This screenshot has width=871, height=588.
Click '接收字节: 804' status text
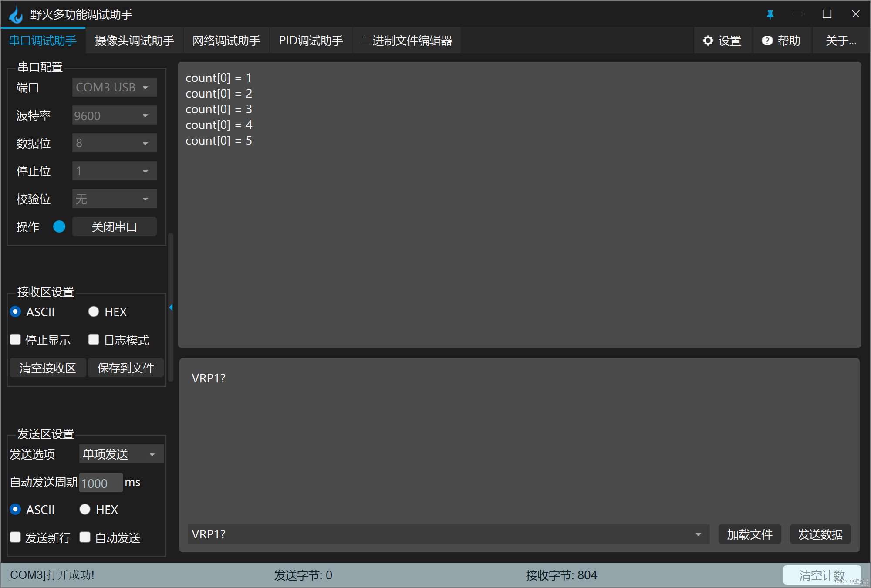point(561,575)
